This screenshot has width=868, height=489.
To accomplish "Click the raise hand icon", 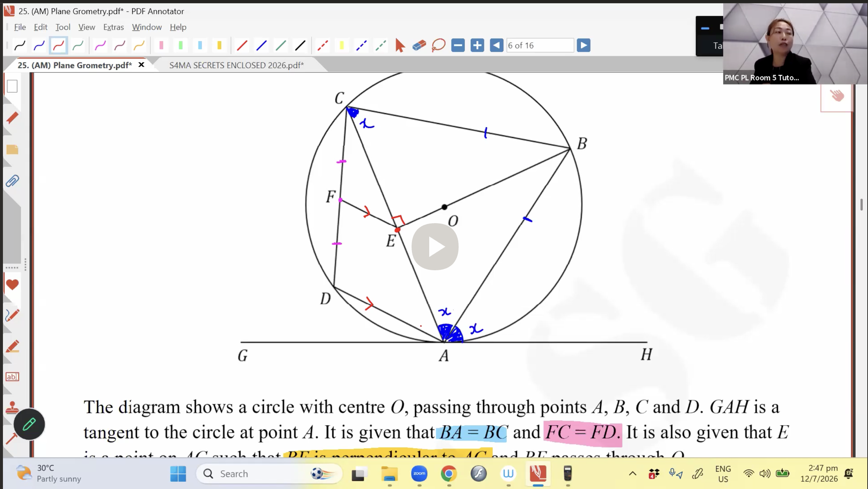I will pyautogui.click(x=837, y=96).
